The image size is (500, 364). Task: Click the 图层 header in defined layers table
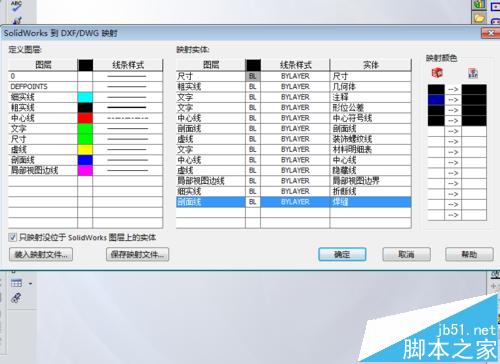coord(43,65)
